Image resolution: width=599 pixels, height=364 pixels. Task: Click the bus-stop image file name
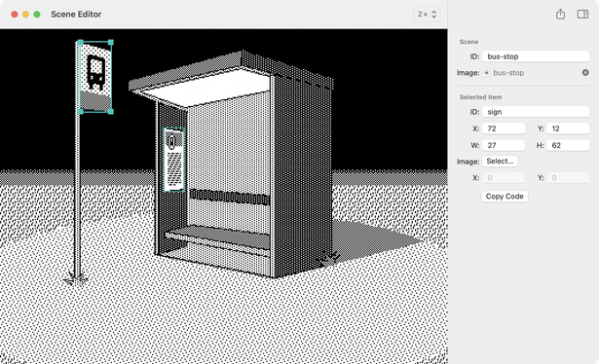pos(508,72)
